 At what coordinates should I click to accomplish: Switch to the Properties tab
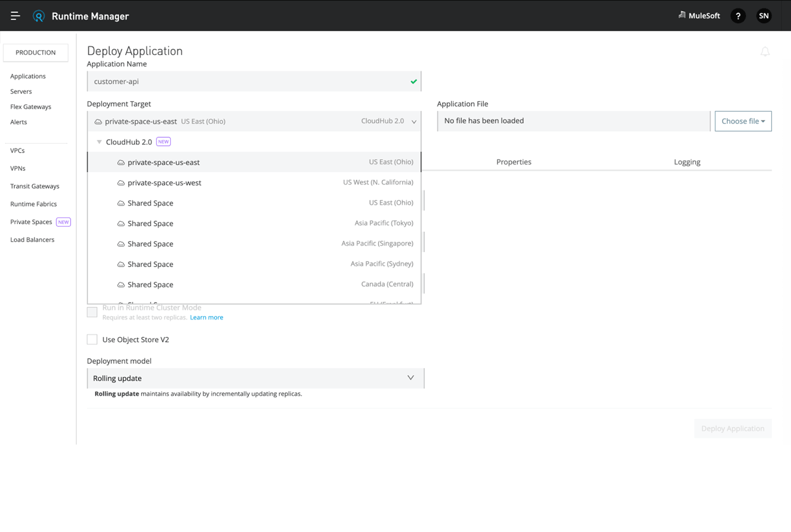(x=514, y=162)
